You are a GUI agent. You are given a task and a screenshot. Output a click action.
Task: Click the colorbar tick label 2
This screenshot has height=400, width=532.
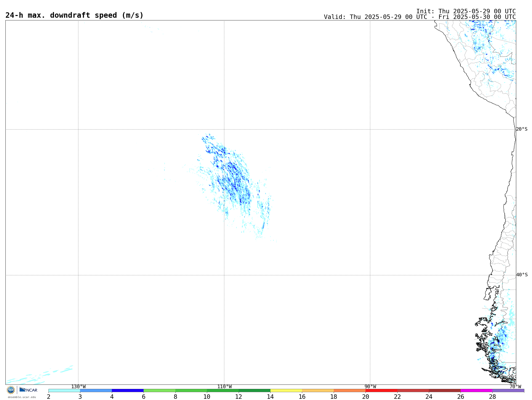[49, 397]
